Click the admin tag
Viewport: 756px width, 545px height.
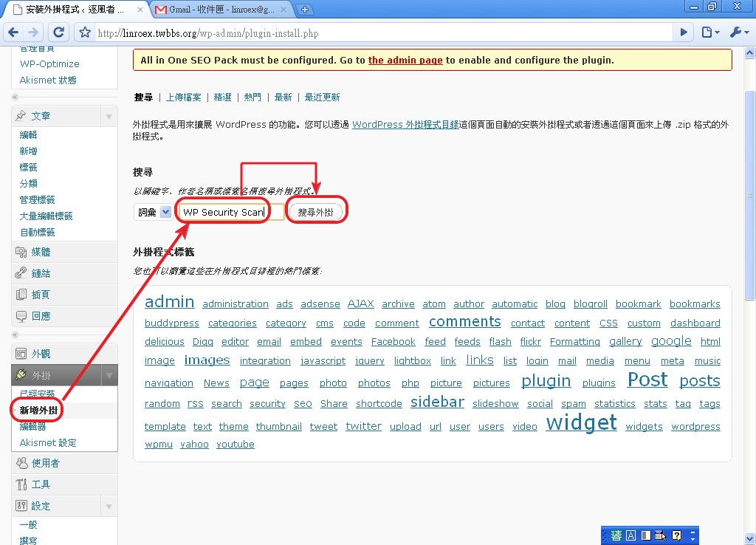click(169, 301)
